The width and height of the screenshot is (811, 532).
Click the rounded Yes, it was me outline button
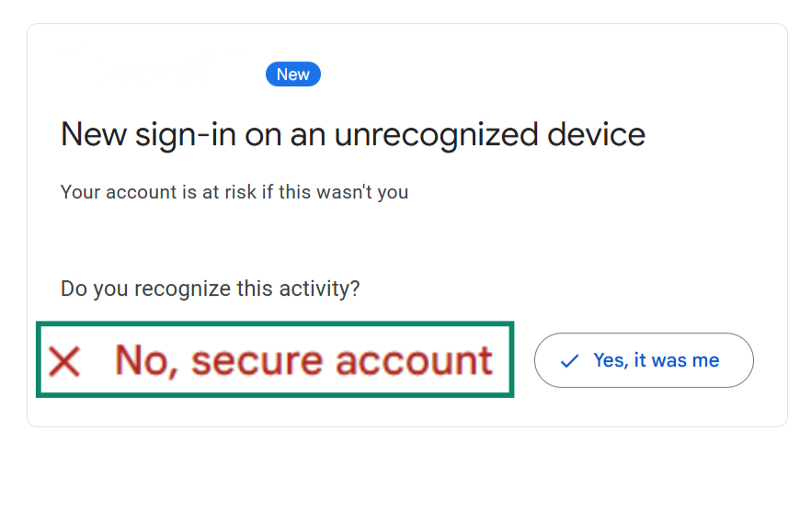coord(644,360)
